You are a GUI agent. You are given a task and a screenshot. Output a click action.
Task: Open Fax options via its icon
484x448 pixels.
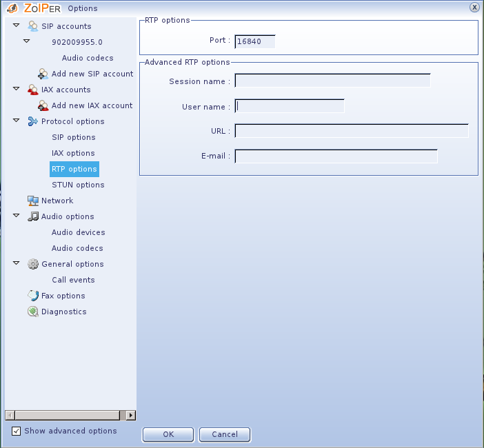click(33, 296)
